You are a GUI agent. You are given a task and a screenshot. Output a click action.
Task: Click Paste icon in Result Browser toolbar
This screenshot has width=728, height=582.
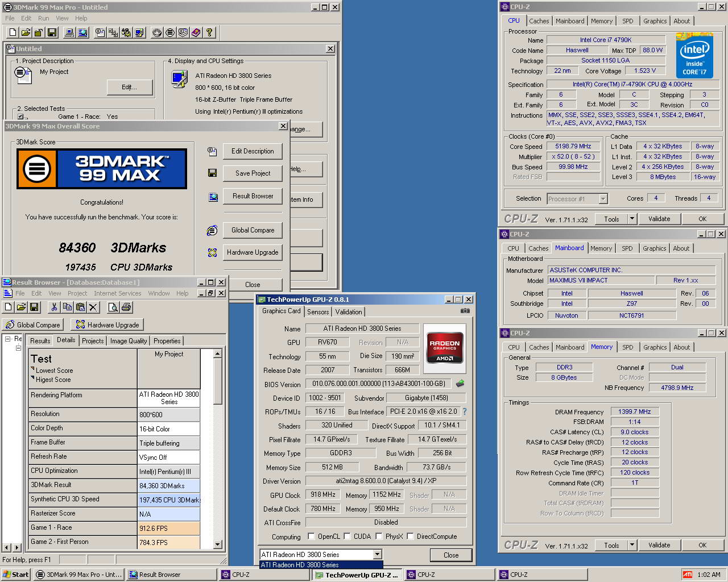[80, 307]
